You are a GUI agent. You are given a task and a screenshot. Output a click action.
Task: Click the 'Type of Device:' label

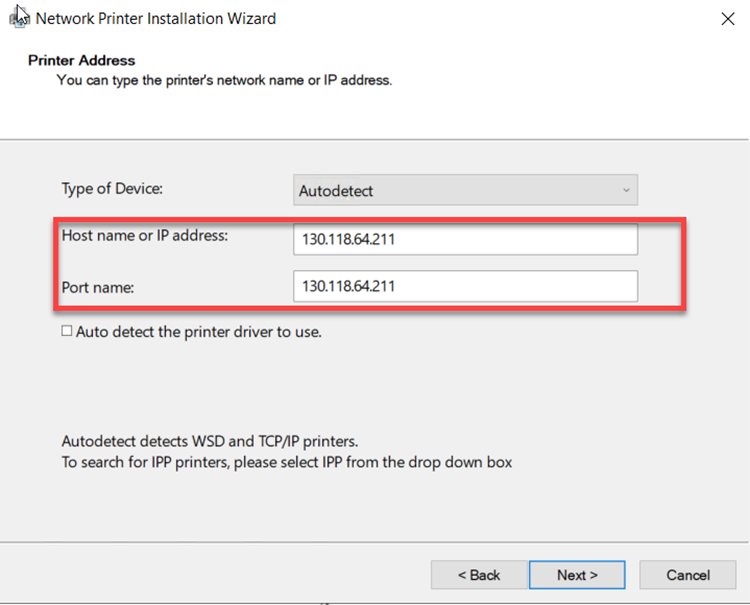coord(112,188)
